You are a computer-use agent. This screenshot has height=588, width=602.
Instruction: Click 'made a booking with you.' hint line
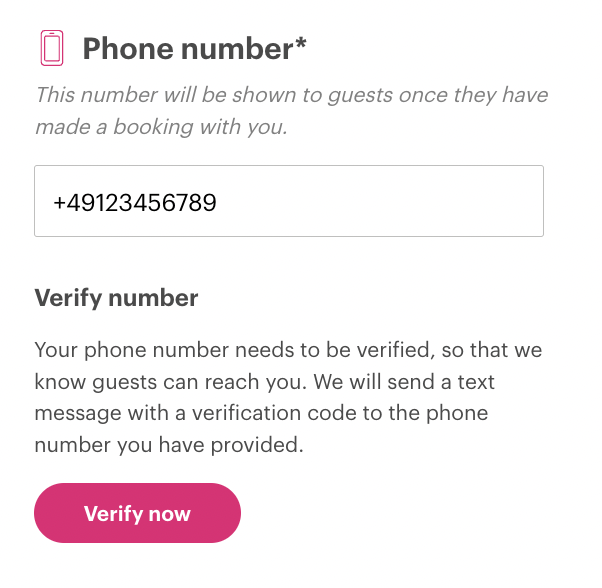tap(161, 127)
